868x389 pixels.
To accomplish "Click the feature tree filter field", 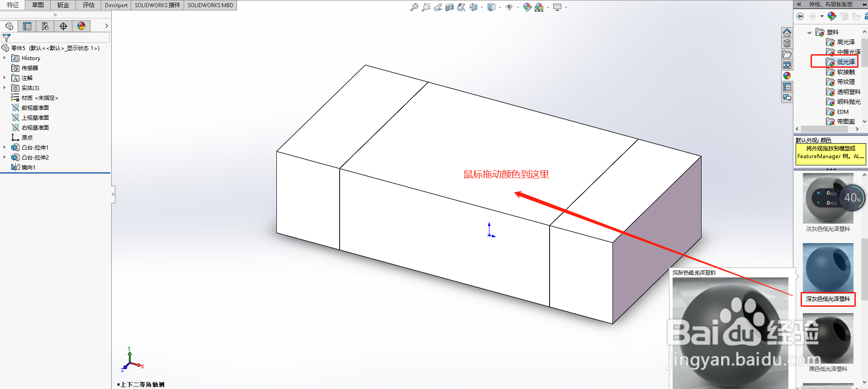I will click(56, 37).
